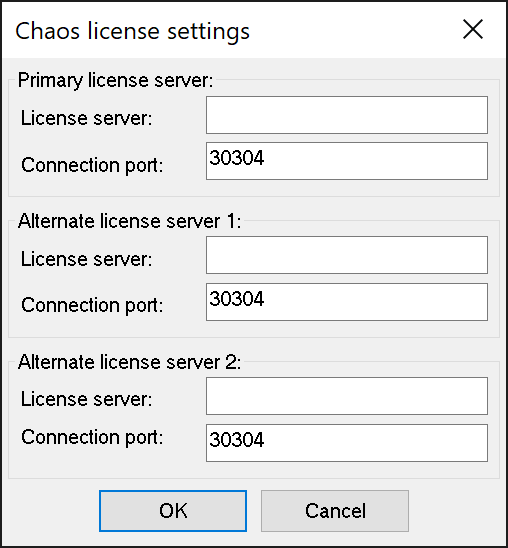Click Connection port label under Primary group
Viewport: 508px width, 548px height.
click(92, 165)
